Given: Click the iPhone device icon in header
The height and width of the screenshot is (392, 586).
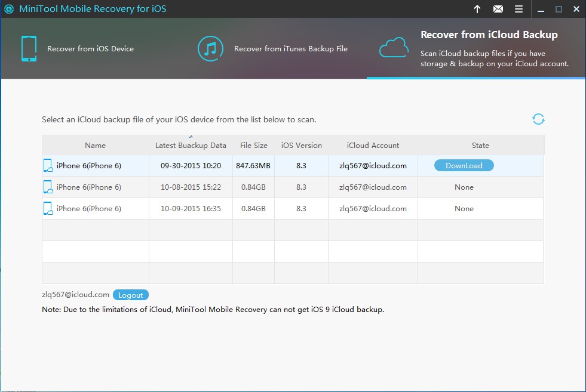Looking at the screenshot, I should click(29, 48).
